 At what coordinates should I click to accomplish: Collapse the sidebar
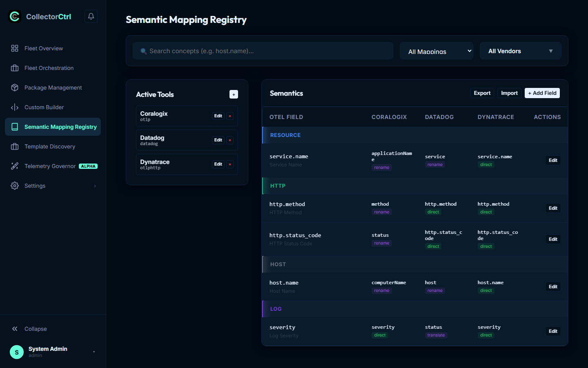[x=53, y=329]
